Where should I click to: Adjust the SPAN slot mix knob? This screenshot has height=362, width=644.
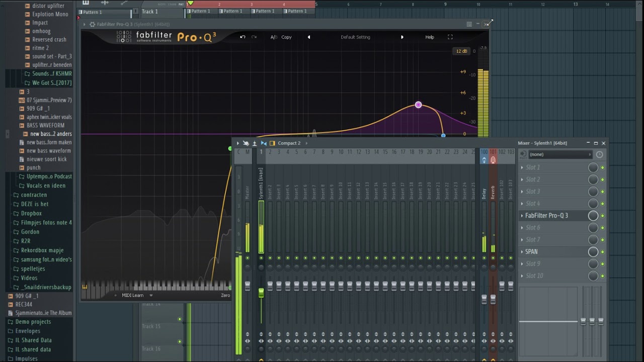[593, 252]
